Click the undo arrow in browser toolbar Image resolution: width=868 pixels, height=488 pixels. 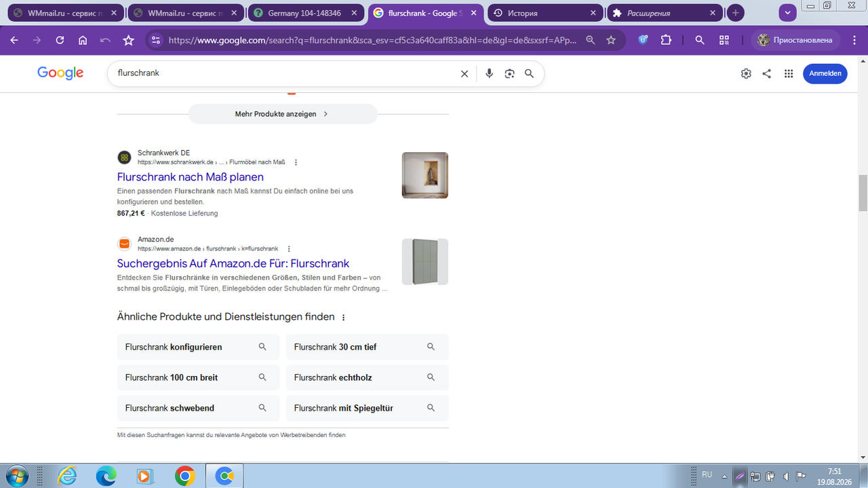(105, 40)
